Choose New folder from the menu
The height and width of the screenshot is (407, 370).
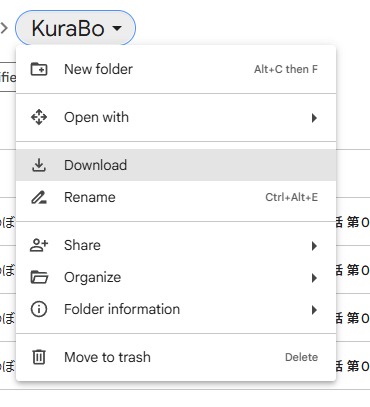coord(176,69)
